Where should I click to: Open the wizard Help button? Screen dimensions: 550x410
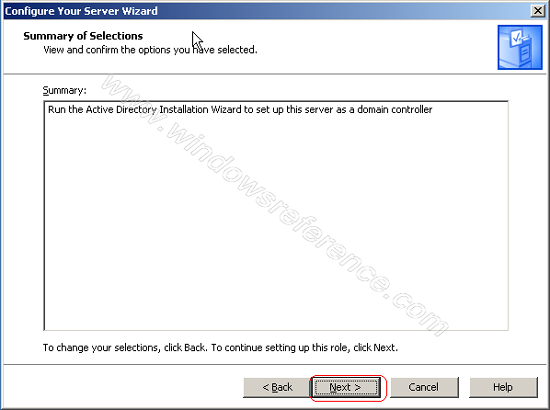[x=503, y=387]
